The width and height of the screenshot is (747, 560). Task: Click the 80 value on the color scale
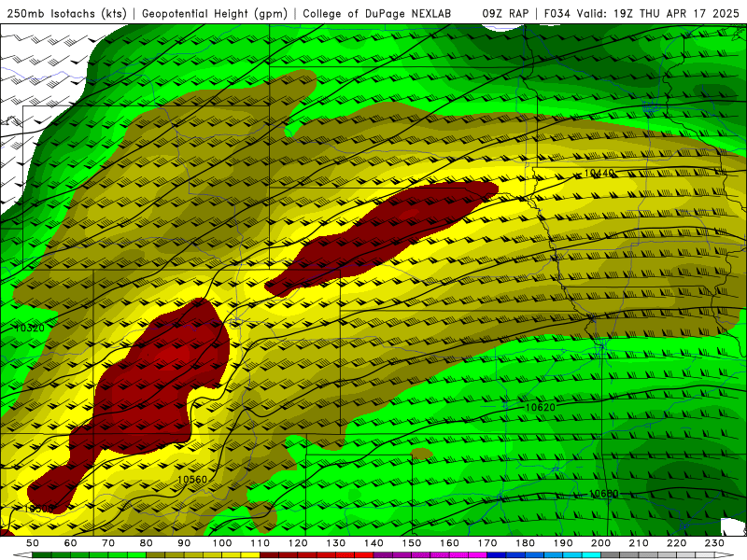(147, 543)
